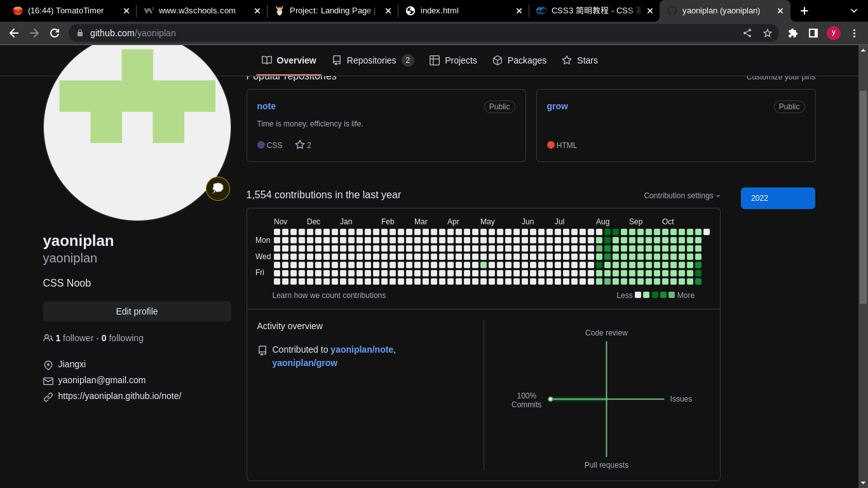Screen dimensions: 868x488
Task: Open yaoniplan/grow contribution link
Action: 305,363
